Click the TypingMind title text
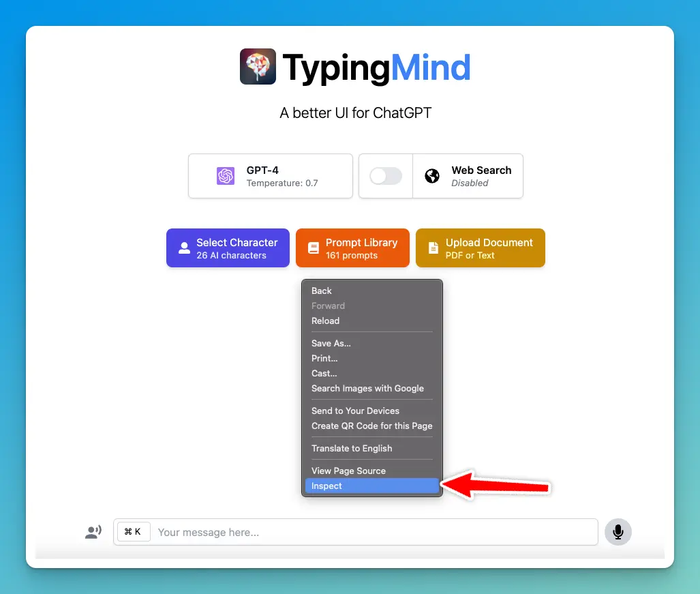The image size is (700, 594). click(377, 68)
